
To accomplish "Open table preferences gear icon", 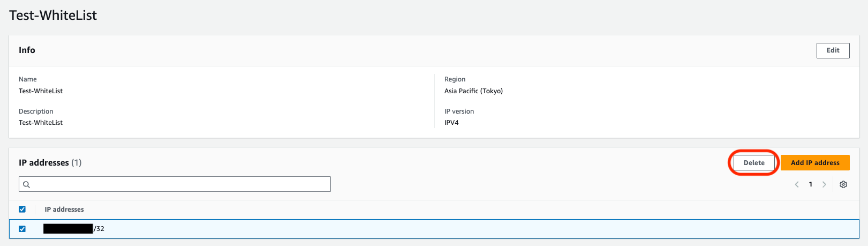I will pyautogui.click(x=843, y=184).
